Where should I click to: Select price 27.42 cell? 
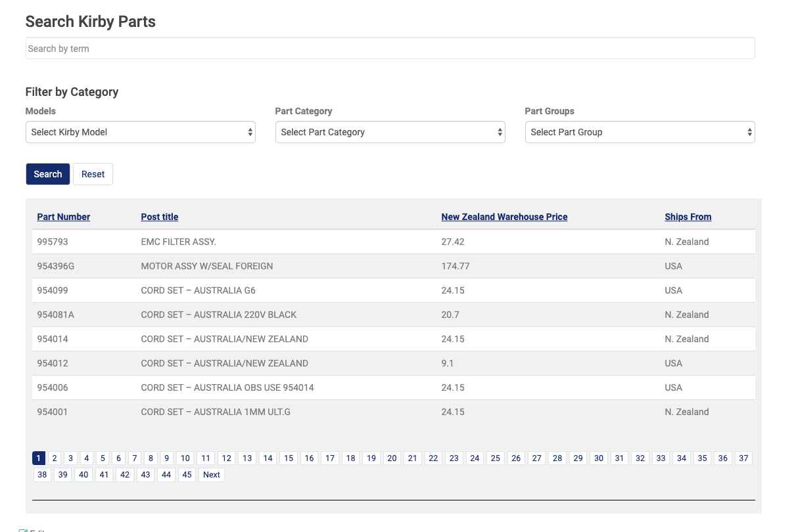pos(453,242)
